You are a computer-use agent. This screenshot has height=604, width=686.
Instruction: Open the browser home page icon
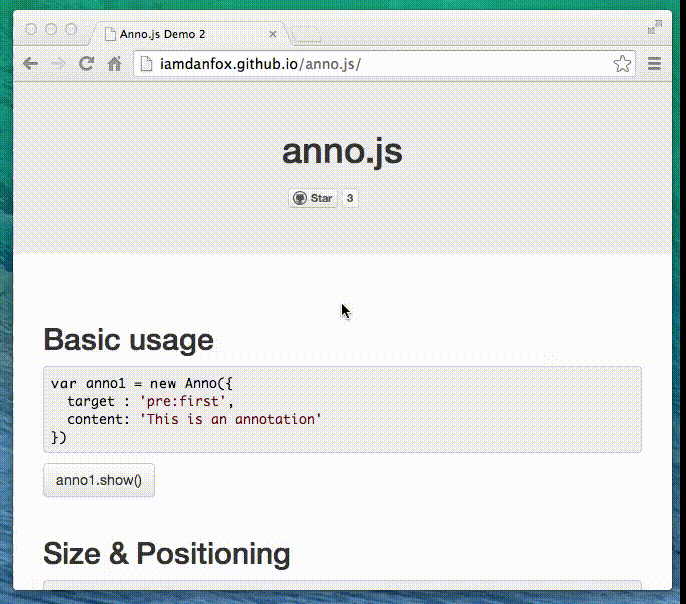tap(115, 64)
